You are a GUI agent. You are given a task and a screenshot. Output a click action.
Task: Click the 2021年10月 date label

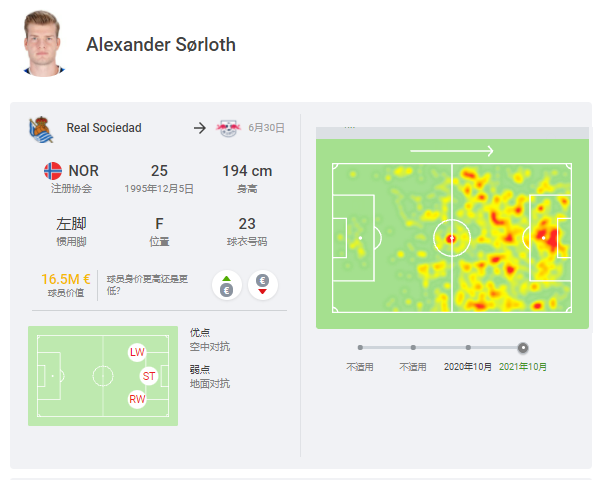click(523, 367)
